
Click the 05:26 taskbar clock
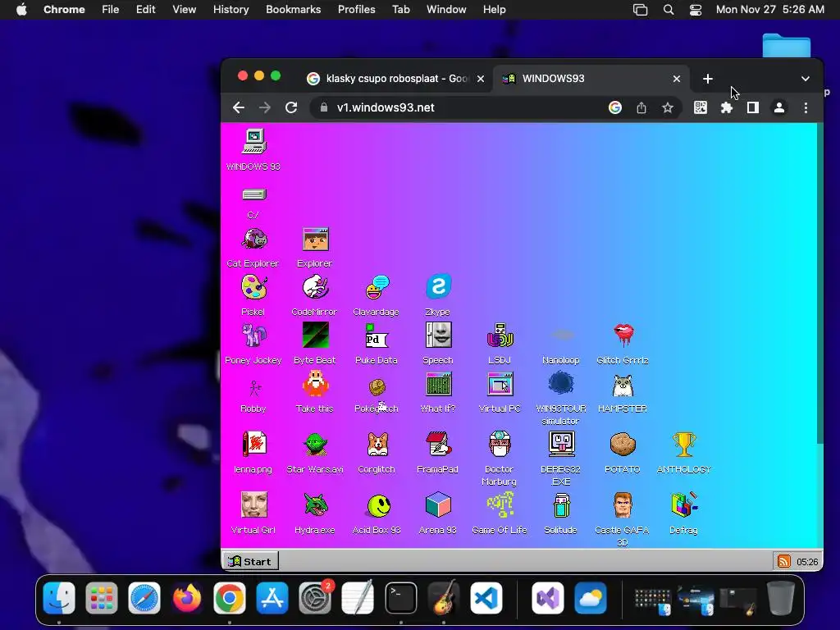[807, 562]
